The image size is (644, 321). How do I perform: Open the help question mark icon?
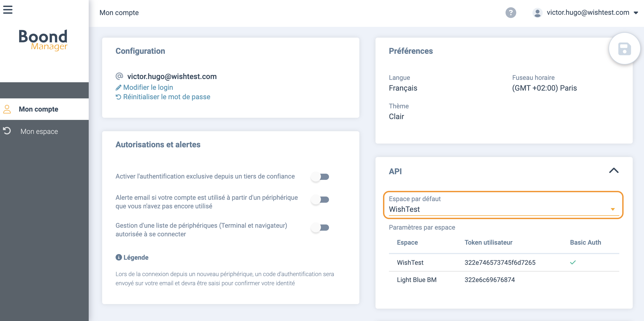(511, 13)
